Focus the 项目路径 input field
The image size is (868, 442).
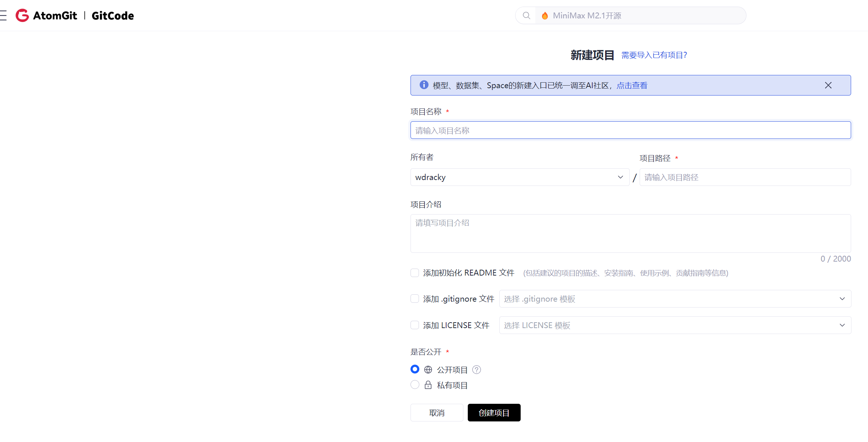coord(745,177)
